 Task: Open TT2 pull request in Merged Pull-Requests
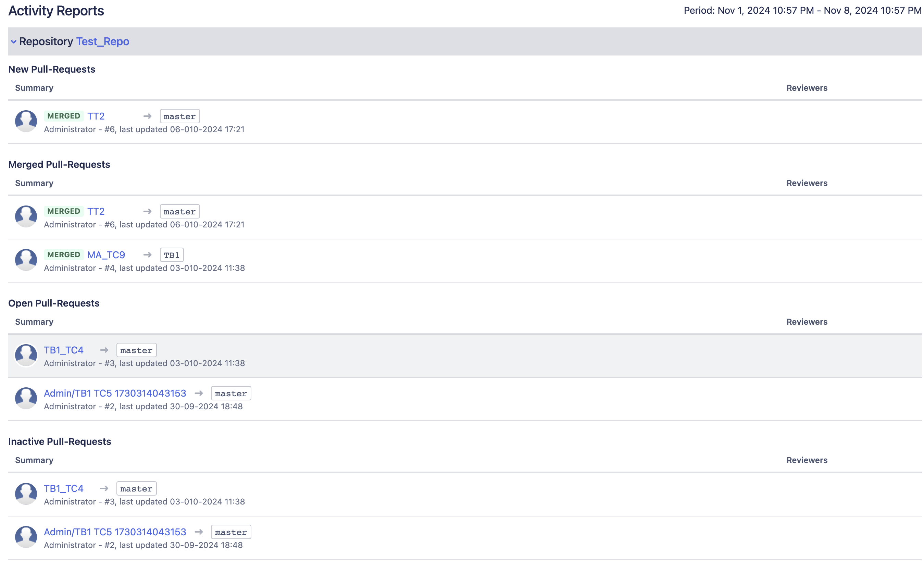point(96,212)
